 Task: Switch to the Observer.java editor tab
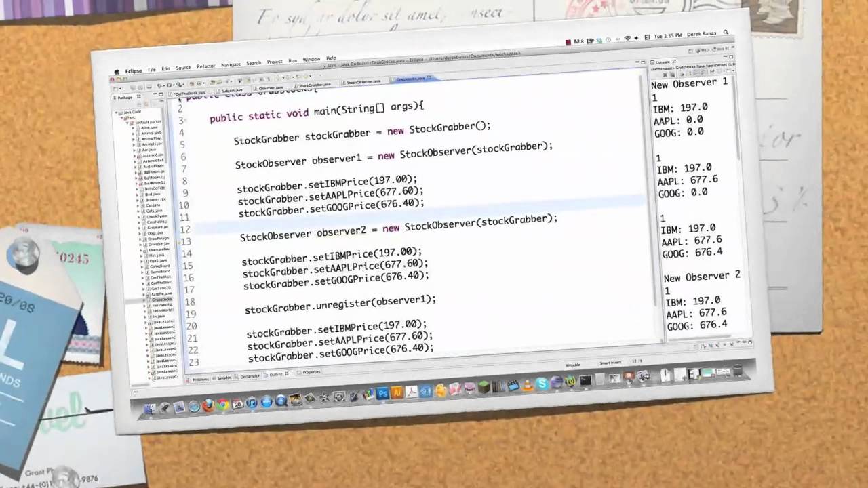click(x=270, y=87)
